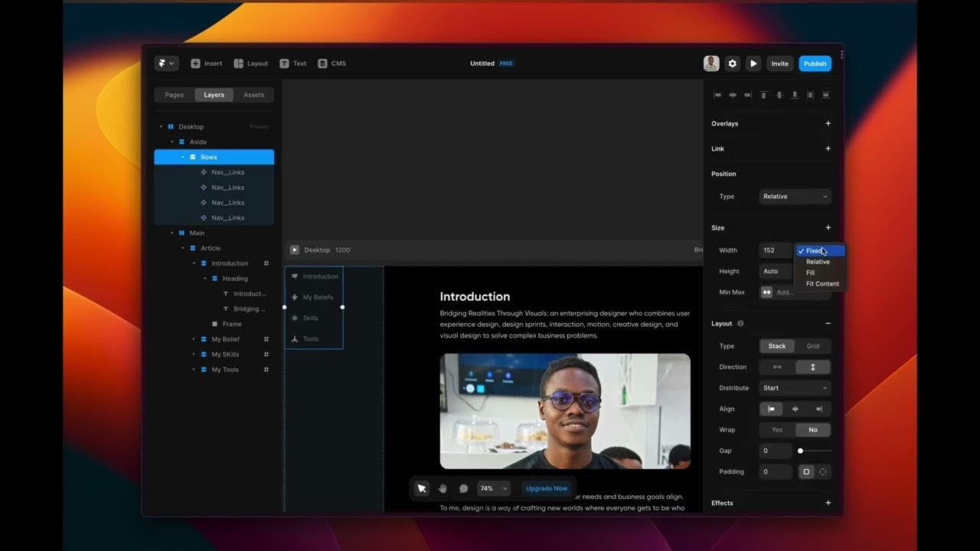Choose Fill from the open Width dropdown
The image size is (980, 551).
(811, 272)
